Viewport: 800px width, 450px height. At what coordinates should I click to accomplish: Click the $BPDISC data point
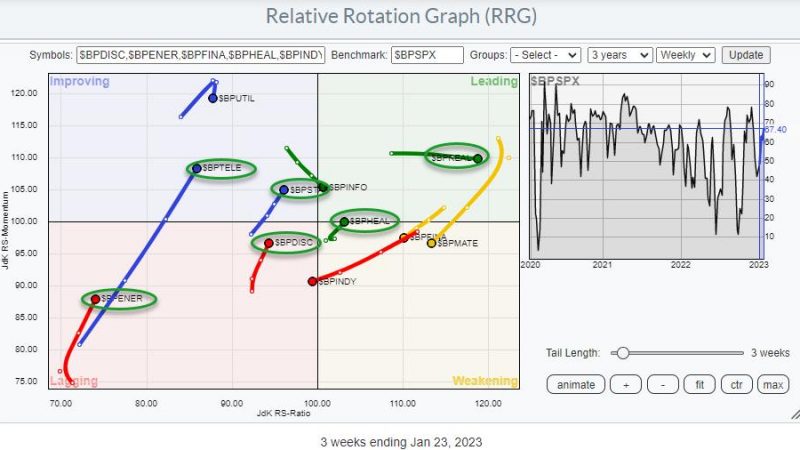coord(268,243)
